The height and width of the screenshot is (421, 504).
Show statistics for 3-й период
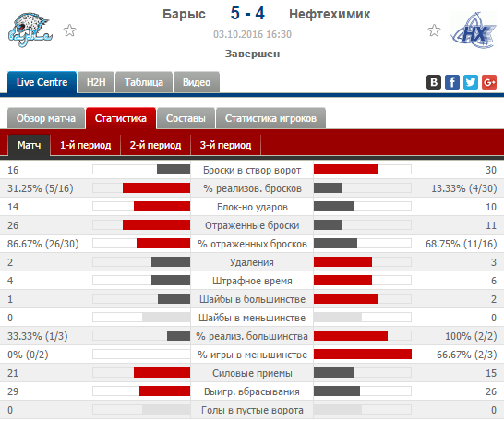[x=225, y=145]
